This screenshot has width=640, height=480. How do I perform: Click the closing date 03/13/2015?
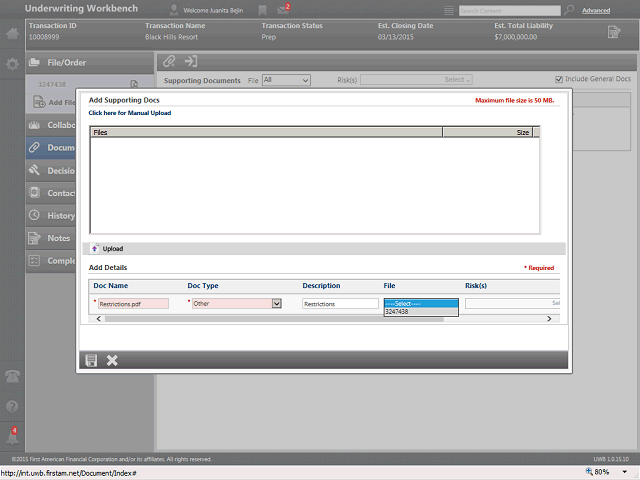coord(396,37)
